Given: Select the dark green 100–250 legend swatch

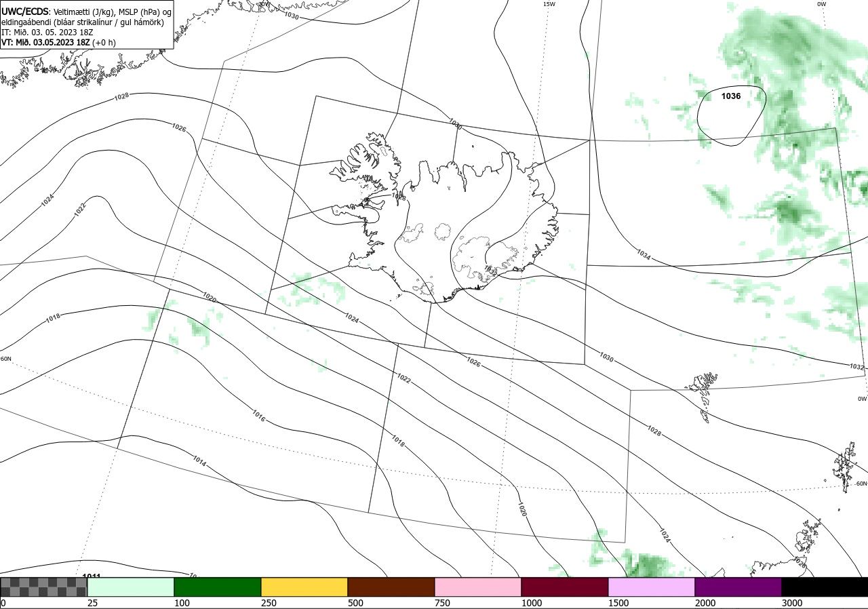Looking at the screenshot, I should [218, 587].
